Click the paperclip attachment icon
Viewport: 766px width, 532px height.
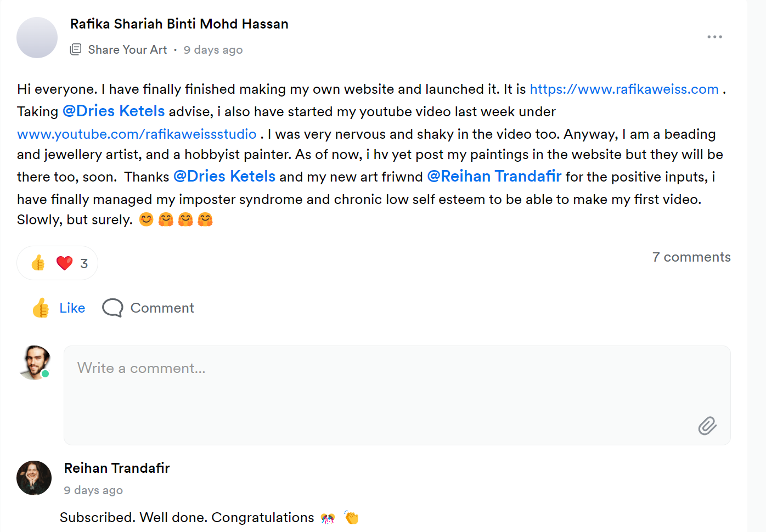coord(707,426)
